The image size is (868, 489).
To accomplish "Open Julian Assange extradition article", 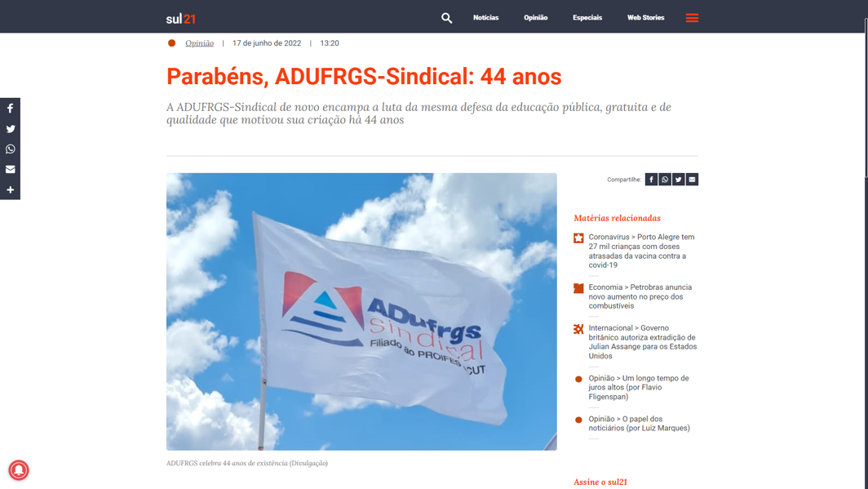I will point(643,342).
